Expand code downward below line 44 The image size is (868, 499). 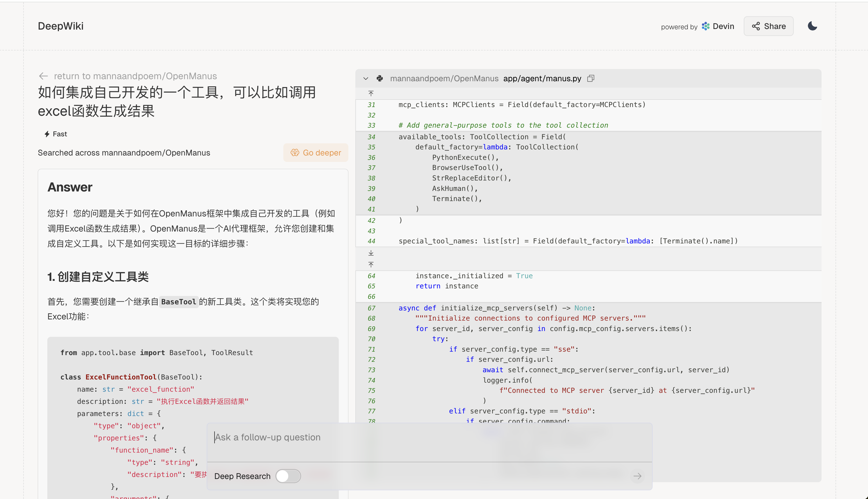[371, 253]
